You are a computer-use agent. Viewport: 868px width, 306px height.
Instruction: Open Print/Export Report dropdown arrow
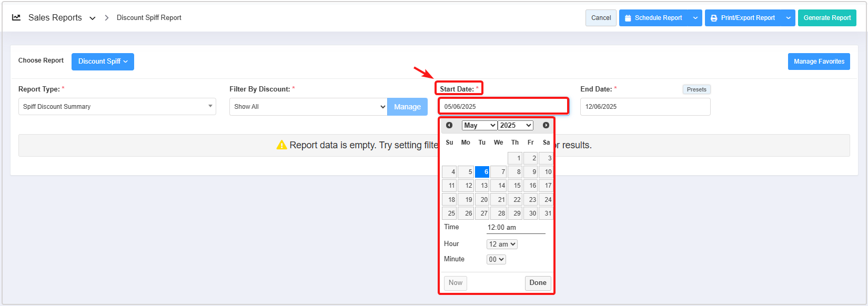click(x=788, y=18)
